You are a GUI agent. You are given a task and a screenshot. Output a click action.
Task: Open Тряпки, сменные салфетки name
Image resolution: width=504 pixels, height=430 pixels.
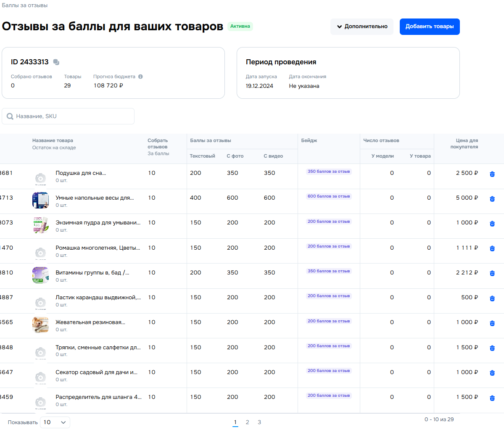tap(98, 348)
